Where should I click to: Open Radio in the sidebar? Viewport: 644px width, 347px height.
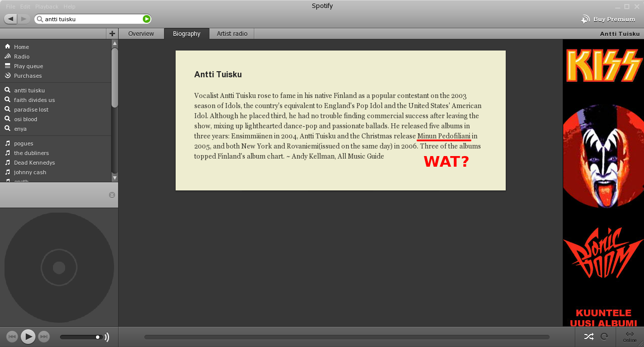pos(22,57)
